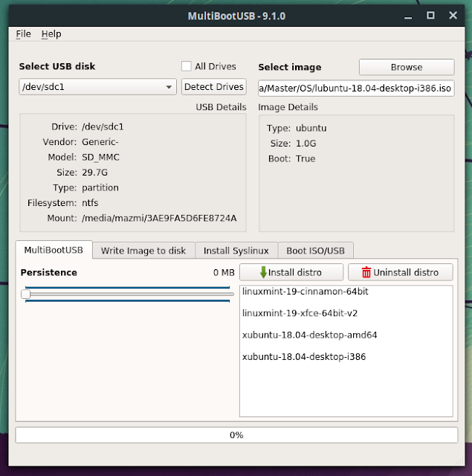Select xubuntu-18.04-desktop-amd64 in distro list

(x=346, y=335)
